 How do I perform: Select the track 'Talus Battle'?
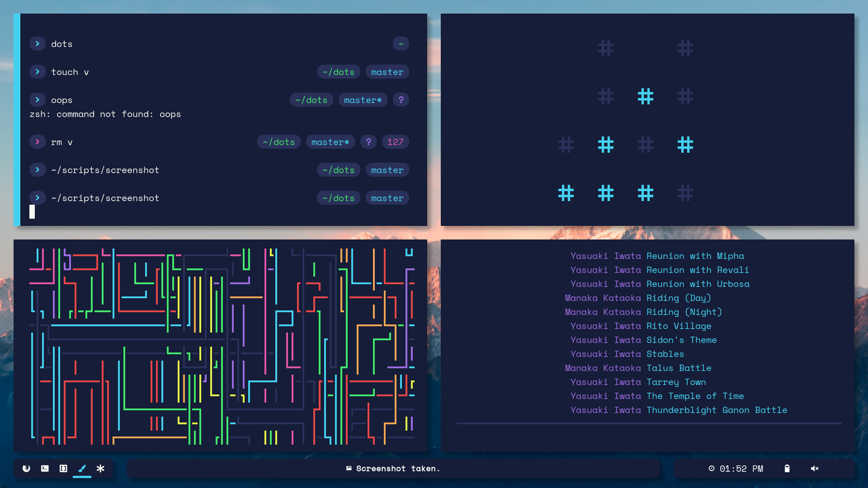[x=679, y=368]
